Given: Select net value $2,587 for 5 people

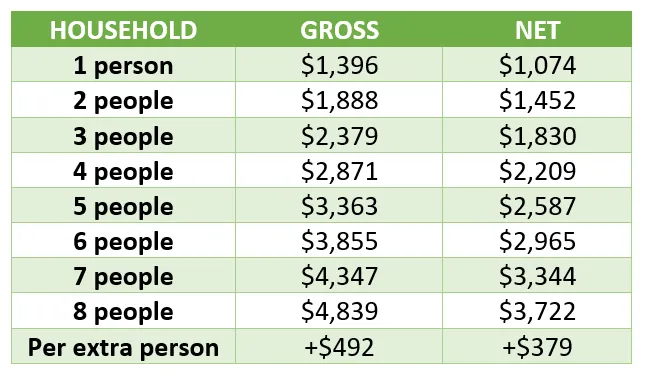Looking at the screenshot, I should (537, 206).
